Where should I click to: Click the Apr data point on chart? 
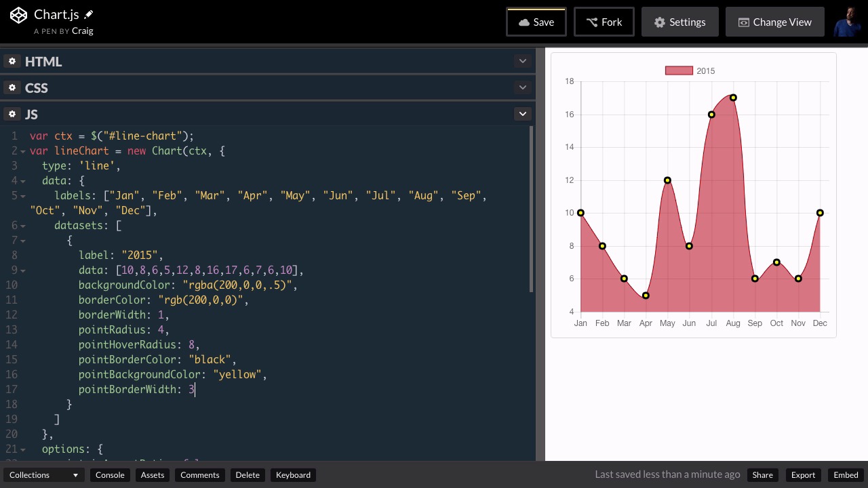646,296
